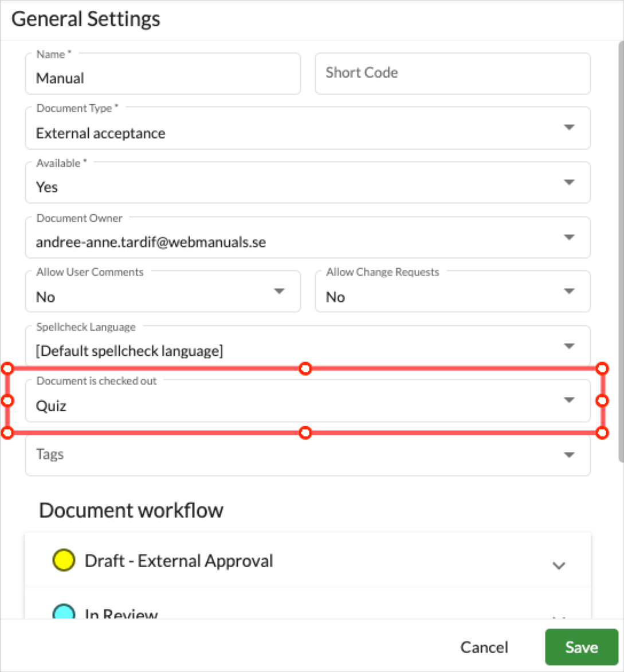Click the Cancel button
The image size is (624, 672).
pyautogui.click(x=484, y=647)
